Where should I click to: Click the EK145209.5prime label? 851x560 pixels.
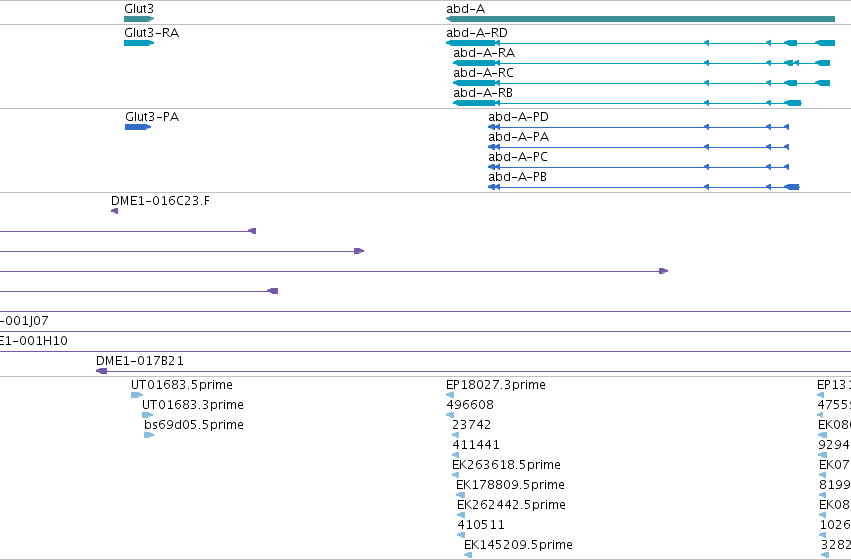click(x=518, y=545)
